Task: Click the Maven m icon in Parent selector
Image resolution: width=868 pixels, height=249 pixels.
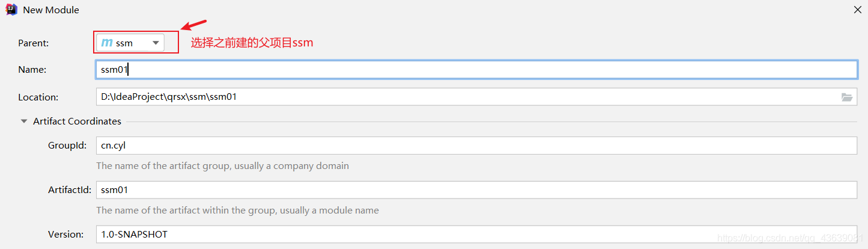Action: (x=107, y=43)
